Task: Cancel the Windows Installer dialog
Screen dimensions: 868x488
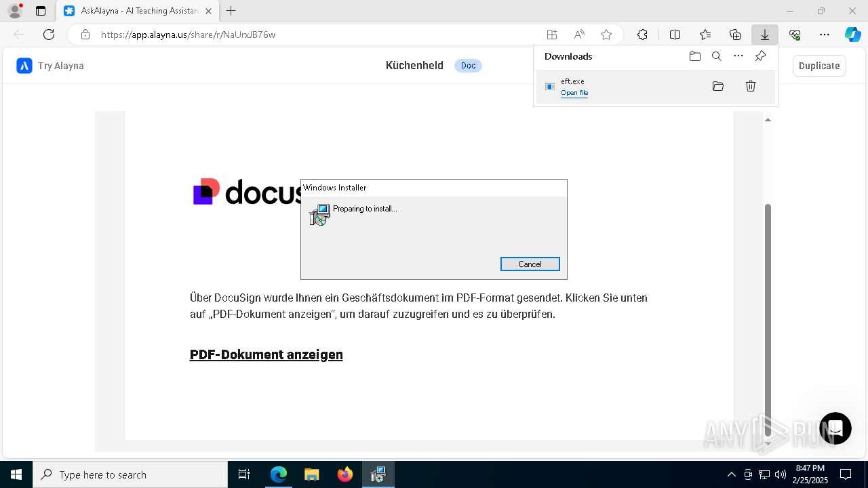Action: tap(530, 264)
